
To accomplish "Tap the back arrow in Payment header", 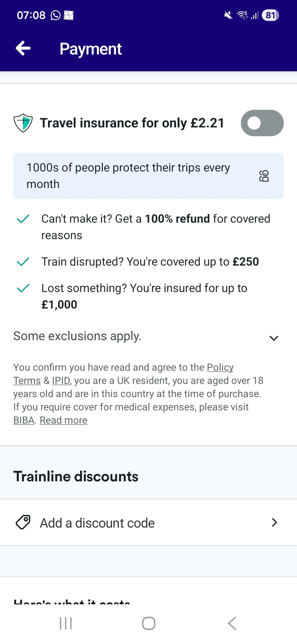I will pyautogui.click(x=23, y=48).
